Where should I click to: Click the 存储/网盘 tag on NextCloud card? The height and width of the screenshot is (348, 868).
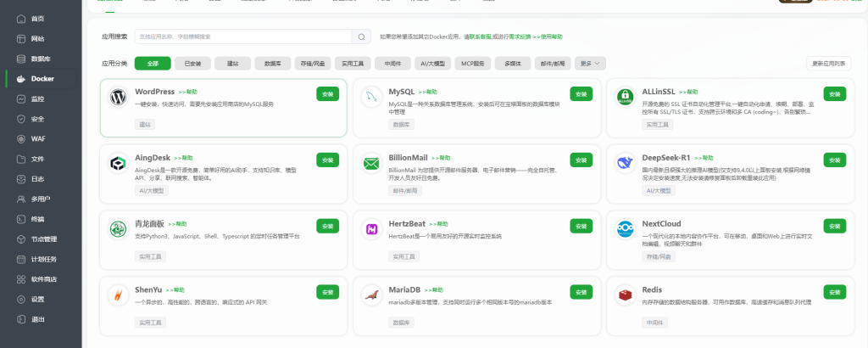[x=659, y=256]
